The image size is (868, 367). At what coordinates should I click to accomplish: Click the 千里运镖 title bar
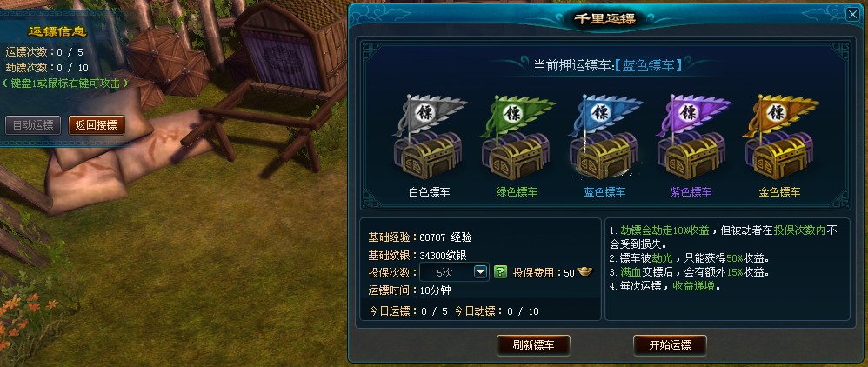click(x=604, y=18)
